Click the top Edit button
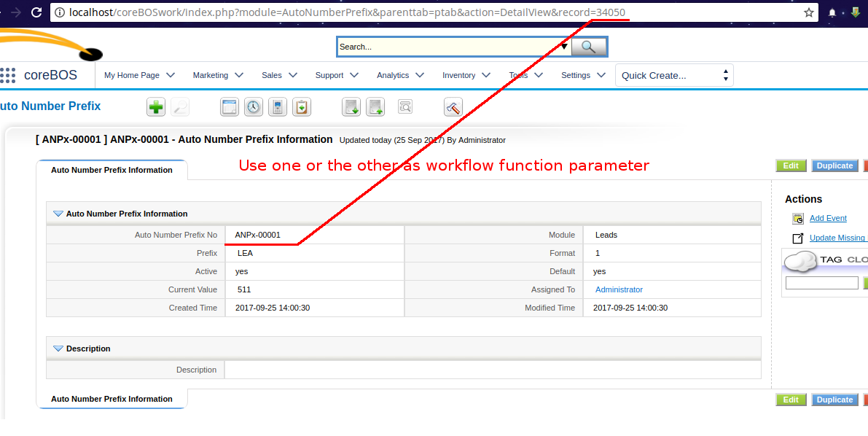868x436 pixels. click(791, 166)
